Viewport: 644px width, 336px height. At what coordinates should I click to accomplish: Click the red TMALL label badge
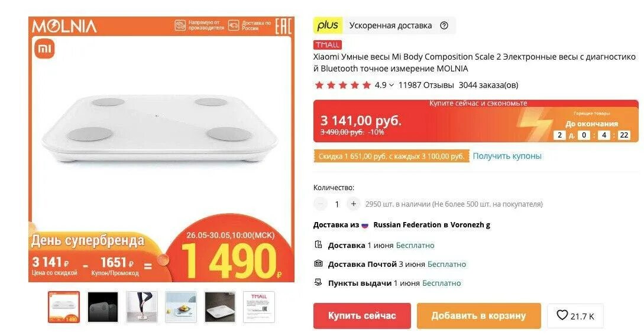point(328,45)
